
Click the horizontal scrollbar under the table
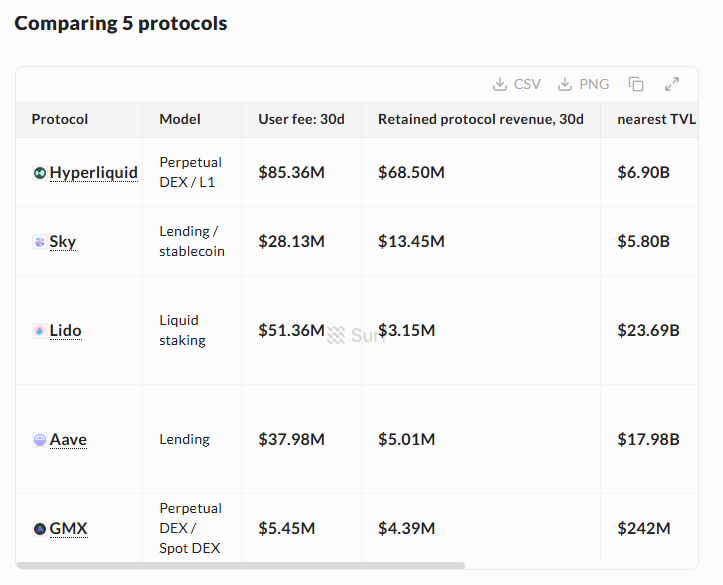click(241, 565)
